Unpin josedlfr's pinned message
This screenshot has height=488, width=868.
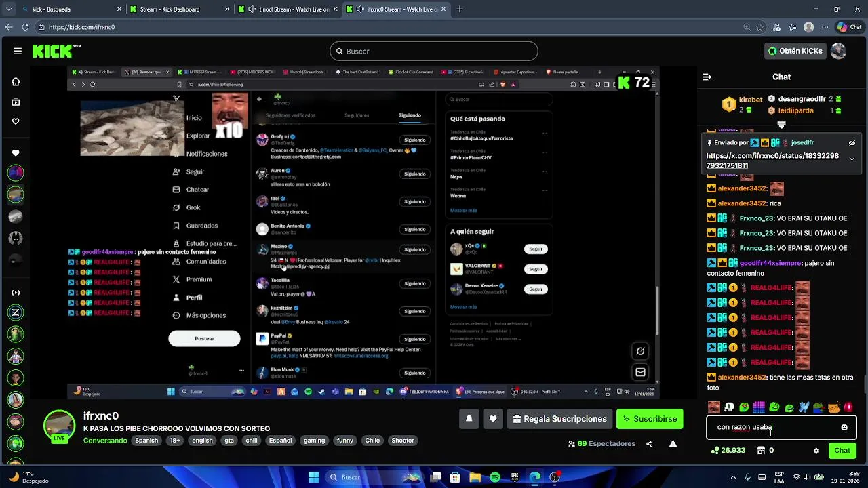[x=852, y=143]
